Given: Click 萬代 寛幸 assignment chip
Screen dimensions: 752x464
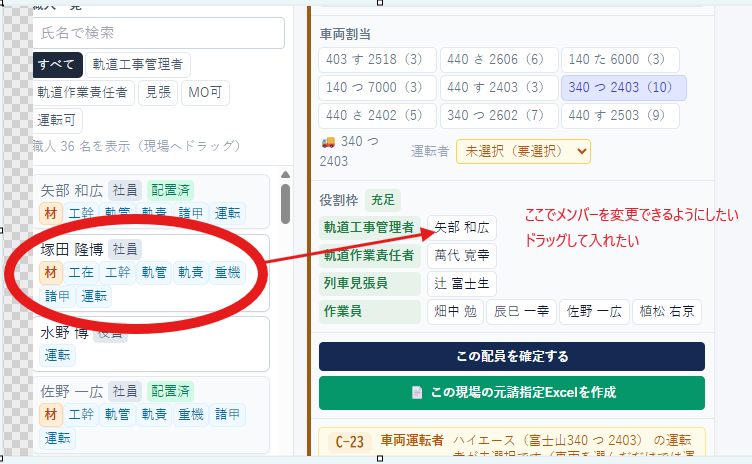Looking at the screenshot, I should pyautogui.click(x=461, y=255).
